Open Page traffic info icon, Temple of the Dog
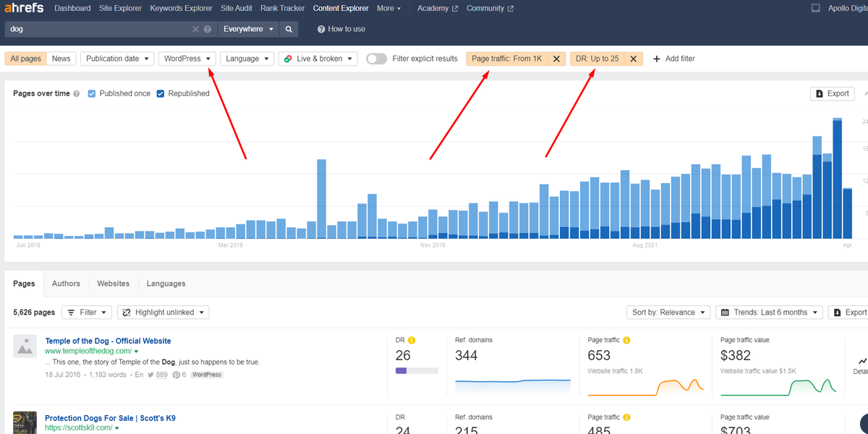Screen dimensions: 868x434 [x=626, y=340]
